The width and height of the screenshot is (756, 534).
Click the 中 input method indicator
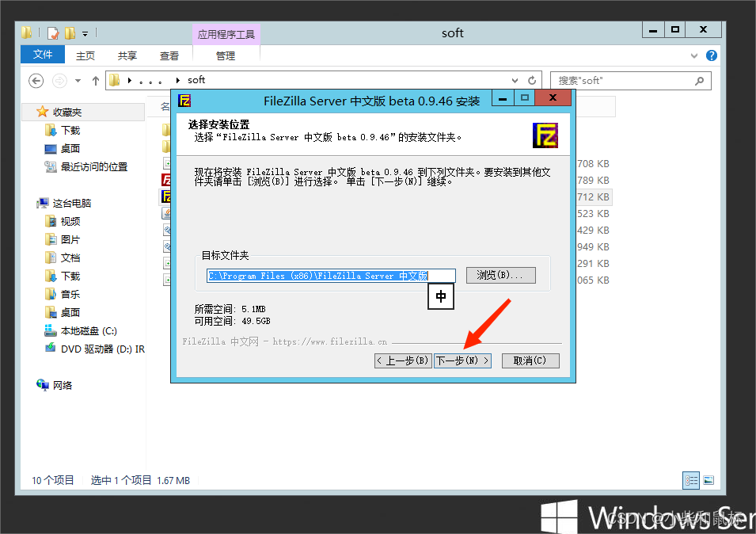[x=441, y=296]
